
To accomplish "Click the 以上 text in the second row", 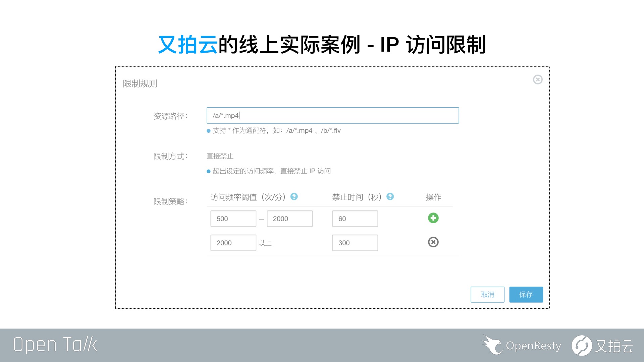I will tap(265, 243).
